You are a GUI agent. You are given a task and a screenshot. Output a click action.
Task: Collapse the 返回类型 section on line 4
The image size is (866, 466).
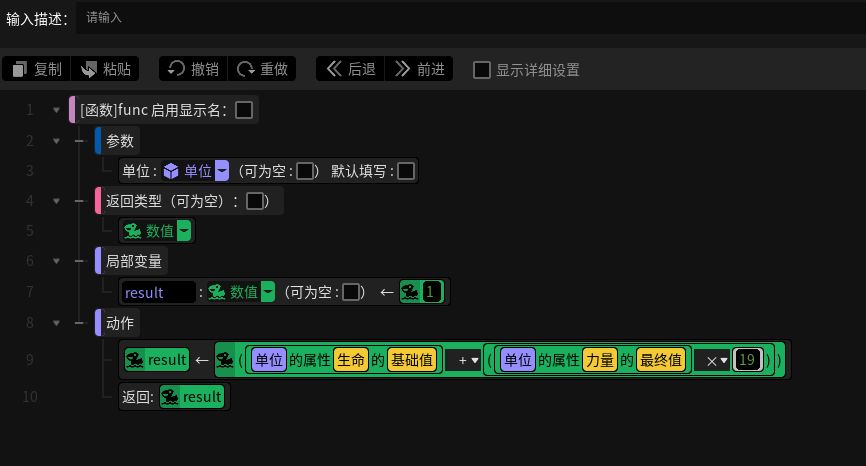(56, 201)
